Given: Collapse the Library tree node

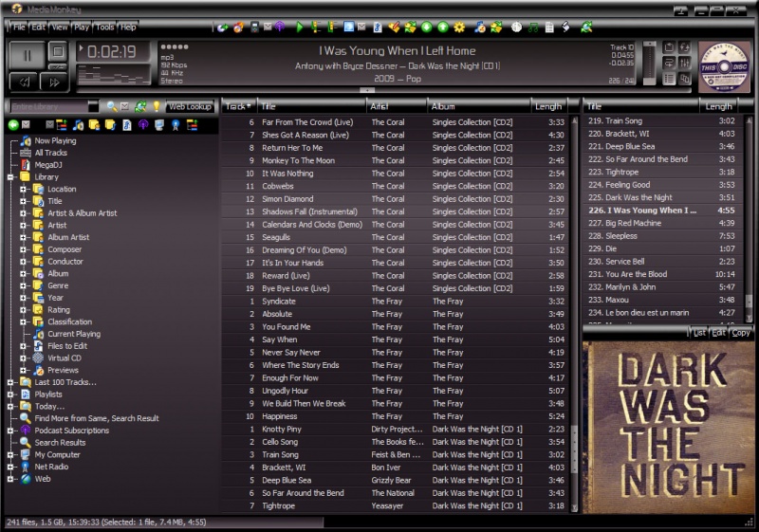Looking at the screenshot, I should 10,177.
